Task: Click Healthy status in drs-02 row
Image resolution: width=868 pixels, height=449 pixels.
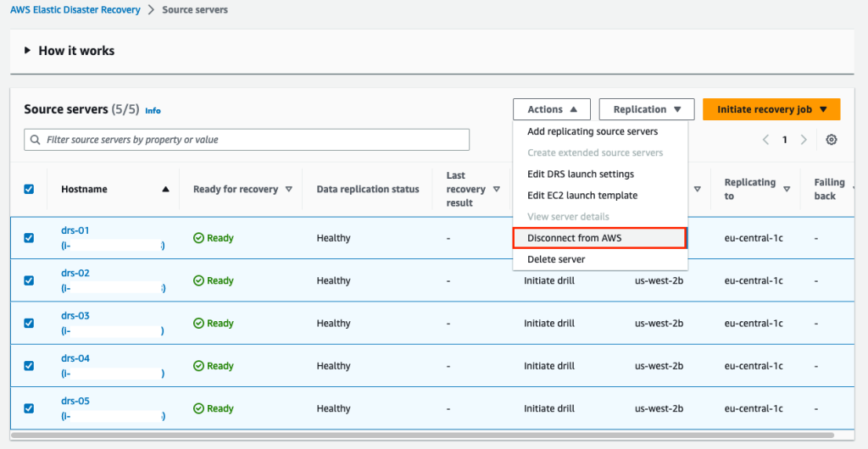Action: 333,280
